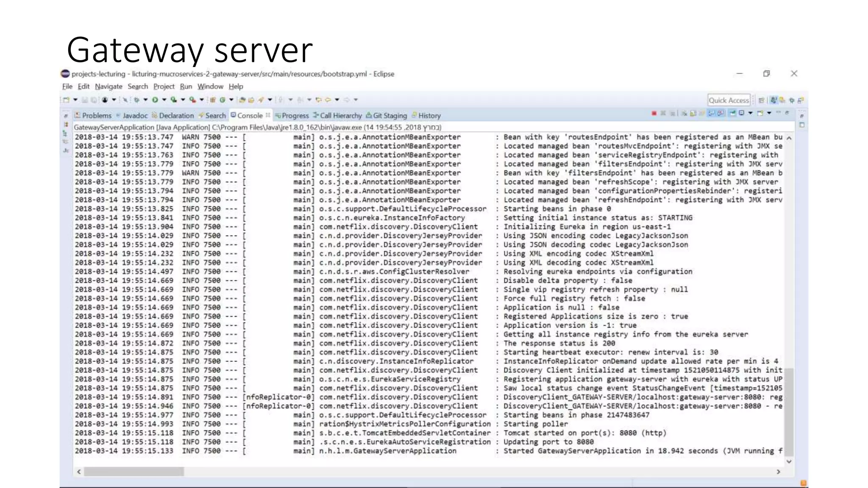Open the Navigate menu
Viewport: 868px width, 488px height.
pos(108,86)
